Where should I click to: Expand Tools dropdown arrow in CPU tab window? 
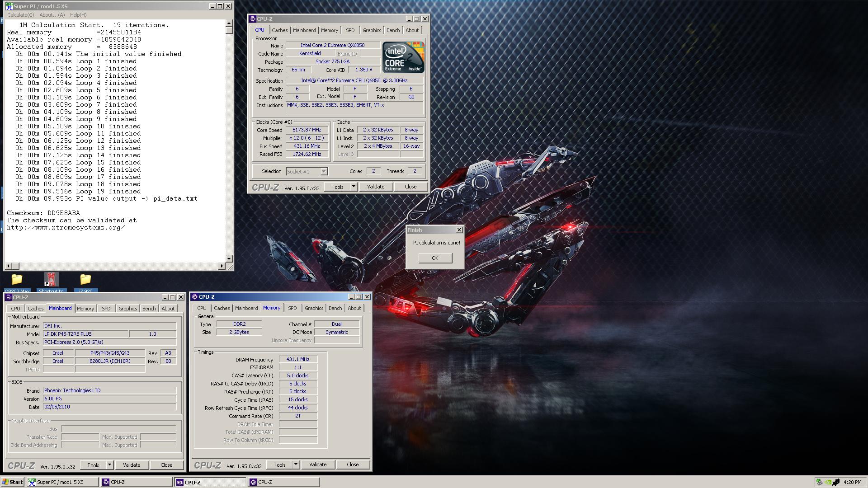(354, 187)
